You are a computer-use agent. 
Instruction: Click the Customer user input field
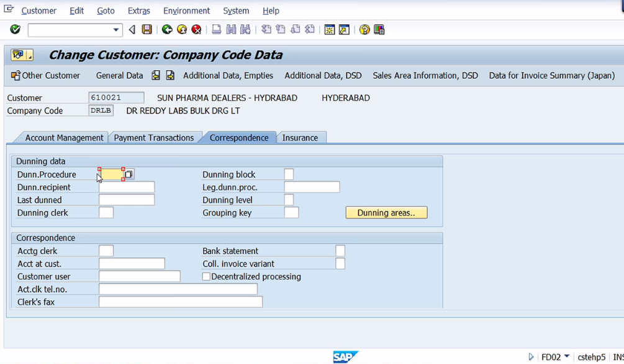point(140,276)
